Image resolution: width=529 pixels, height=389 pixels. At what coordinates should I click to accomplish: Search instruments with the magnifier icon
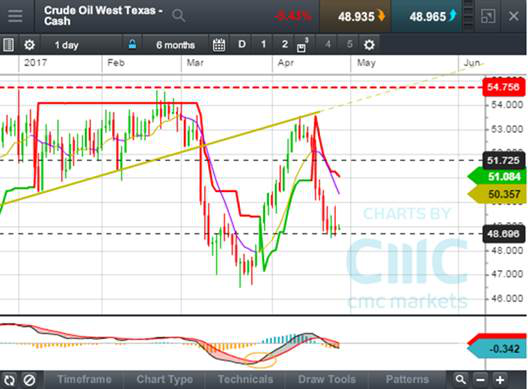pos(178,16)
